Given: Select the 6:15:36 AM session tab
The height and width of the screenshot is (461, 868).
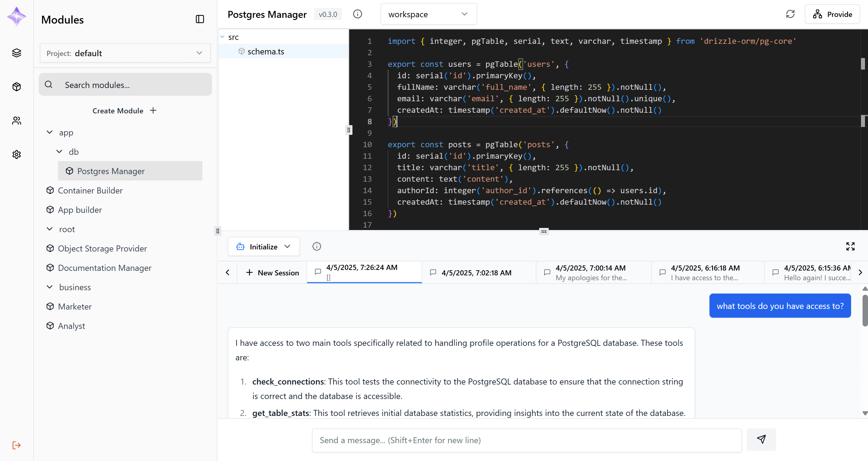Looking at the screenshot, I should pos(808,272).
